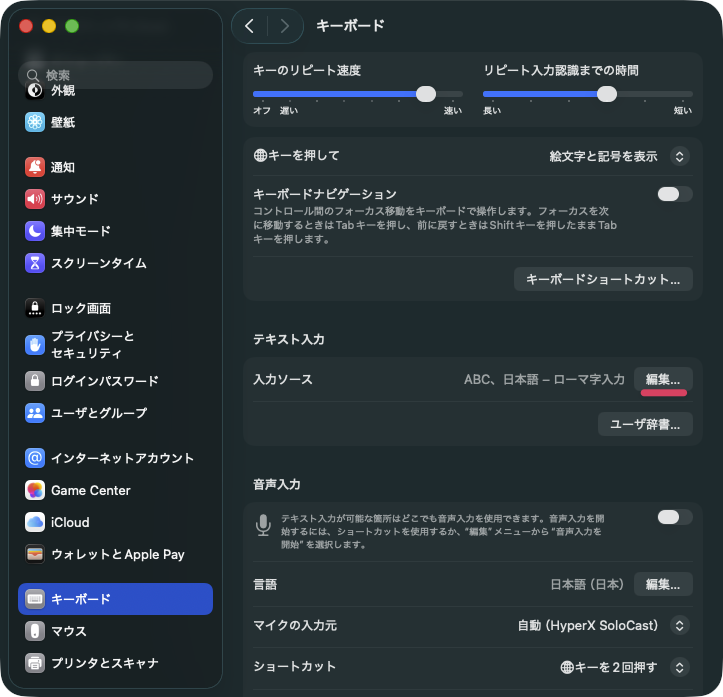Click the インターネットアカウント @ icon
The height and width of the screenshot is (697, 723).
(x=35, y=458)
